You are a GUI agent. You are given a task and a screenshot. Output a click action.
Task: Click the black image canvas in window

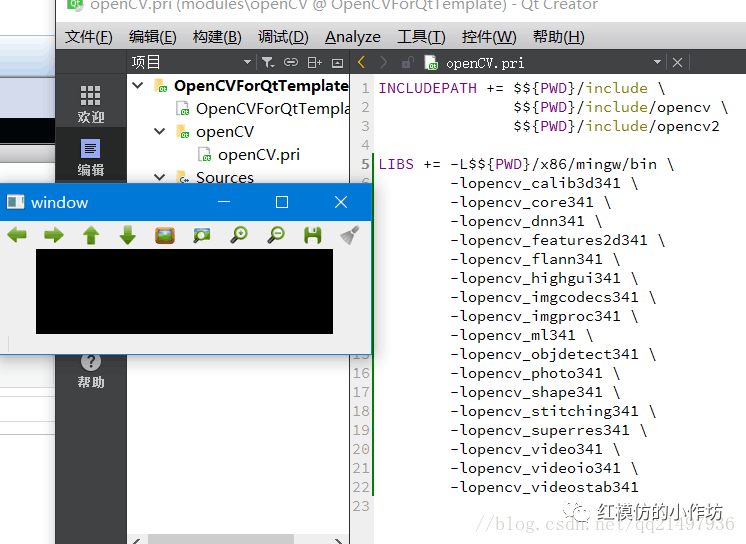click(x=184, y=291)
